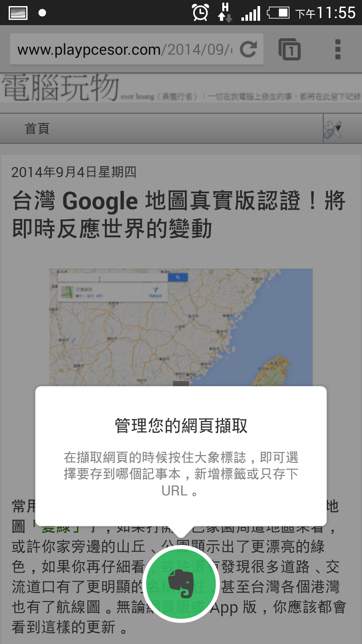
Task: Tap the tooltip description about holding elephant logo
Action: click(181, 474)
